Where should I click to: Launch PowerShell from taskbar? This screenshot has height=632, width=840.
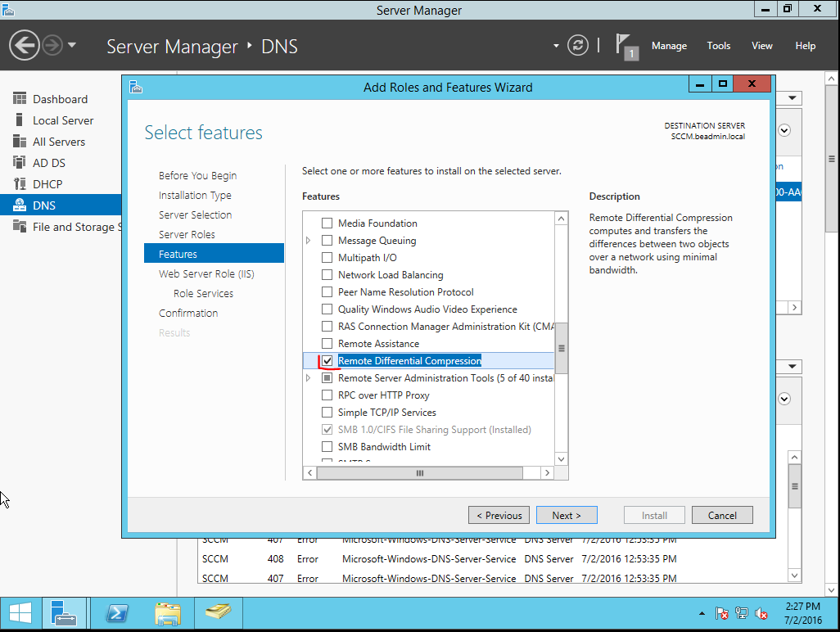coord(117,612)
